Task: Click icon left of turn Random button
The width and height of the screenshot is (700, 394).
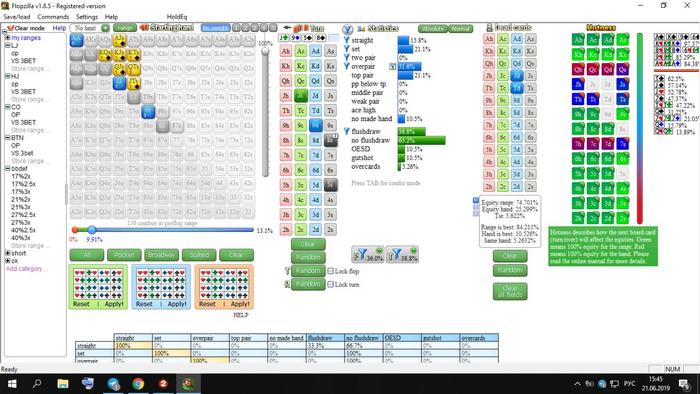Action: tap(287, 284)
